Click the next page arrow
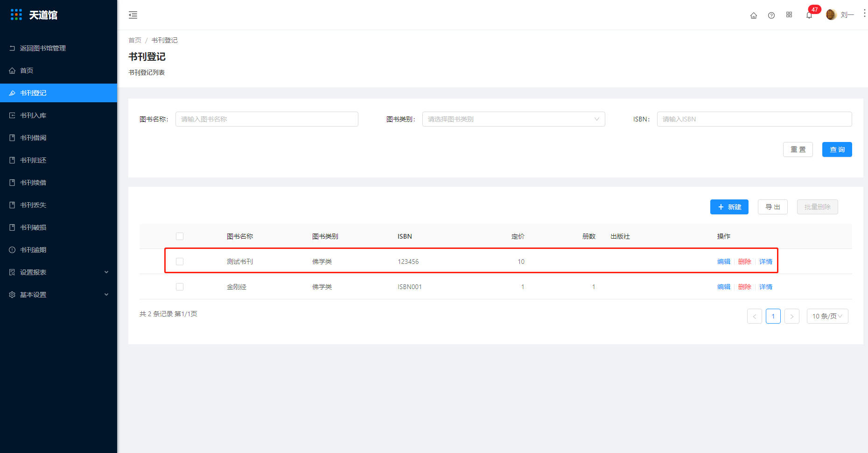Viewport: 868px width, 453px height. click(x=792, y=316)
